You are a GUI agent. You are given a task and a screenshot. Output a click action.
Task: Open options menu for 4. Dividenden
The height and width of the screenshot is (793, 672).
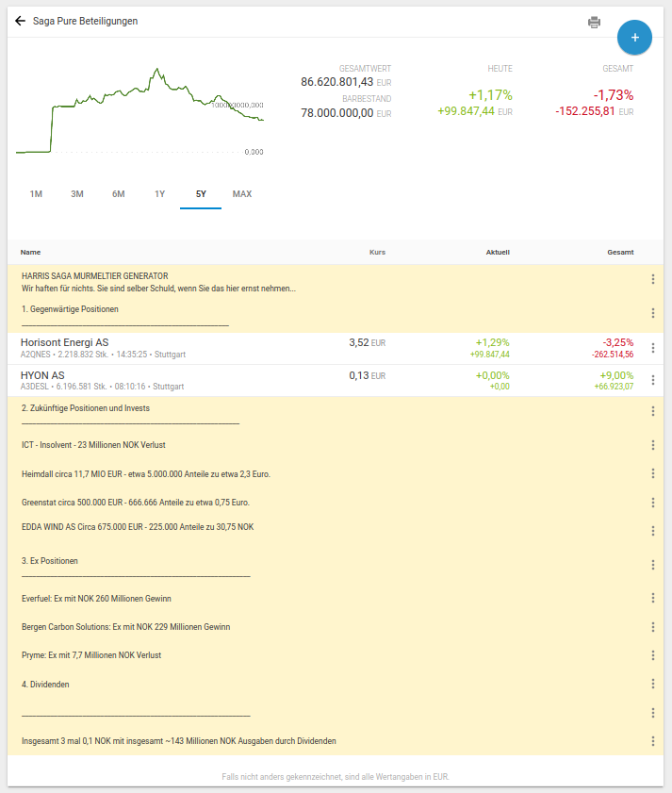click(x=653, y=684)
